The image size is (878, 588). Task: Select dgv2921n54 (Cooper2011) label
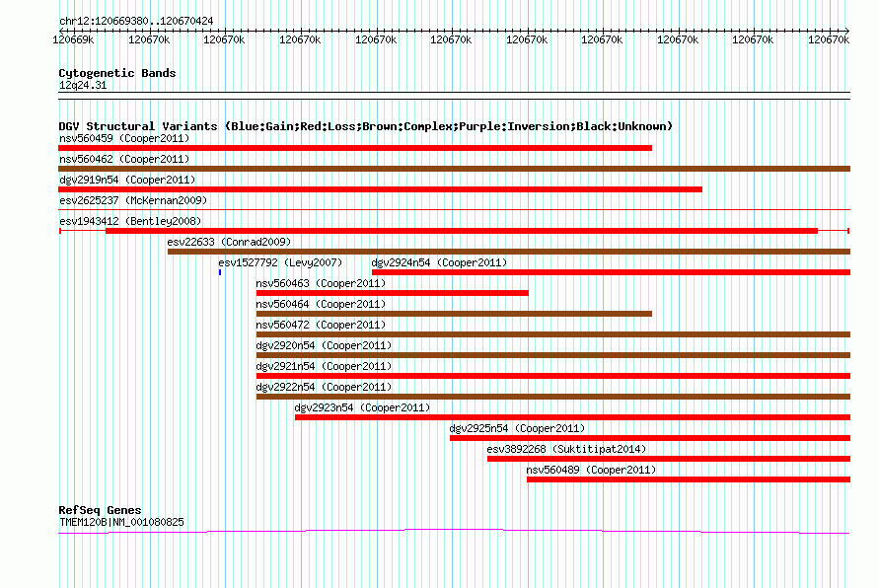pyautogui.click(x=324, y=366)
